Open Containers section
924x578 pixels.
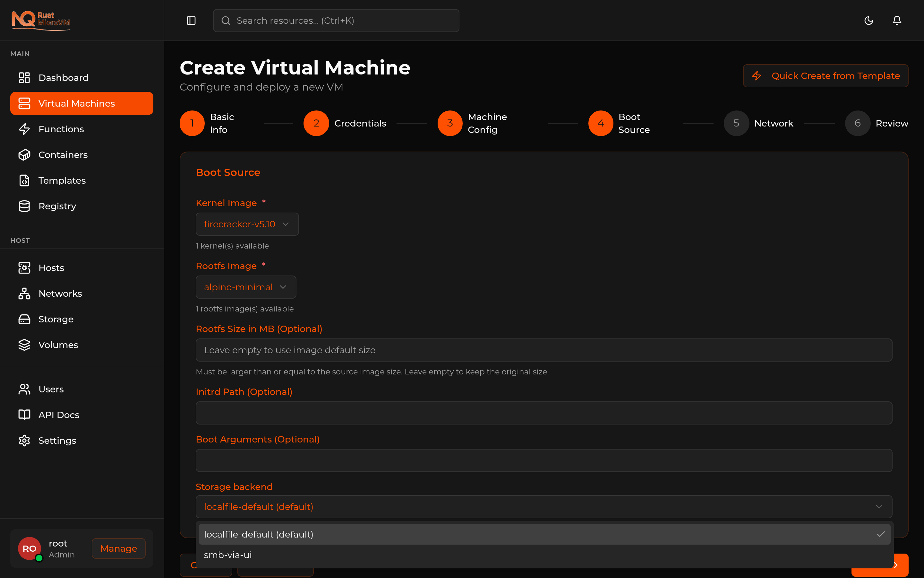point(82,155)
